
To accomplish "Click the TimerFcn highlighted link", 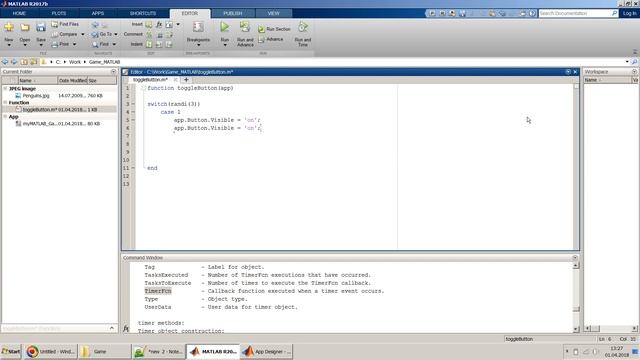I will pyautogui.click(x=158, y=291).
